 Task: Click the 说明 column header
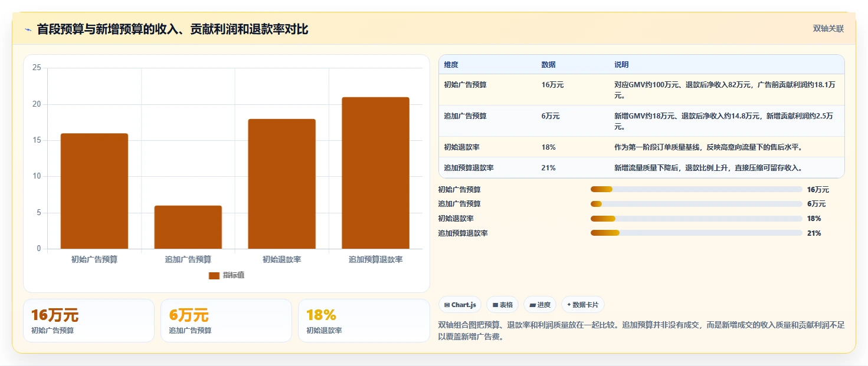pos(621,65)
